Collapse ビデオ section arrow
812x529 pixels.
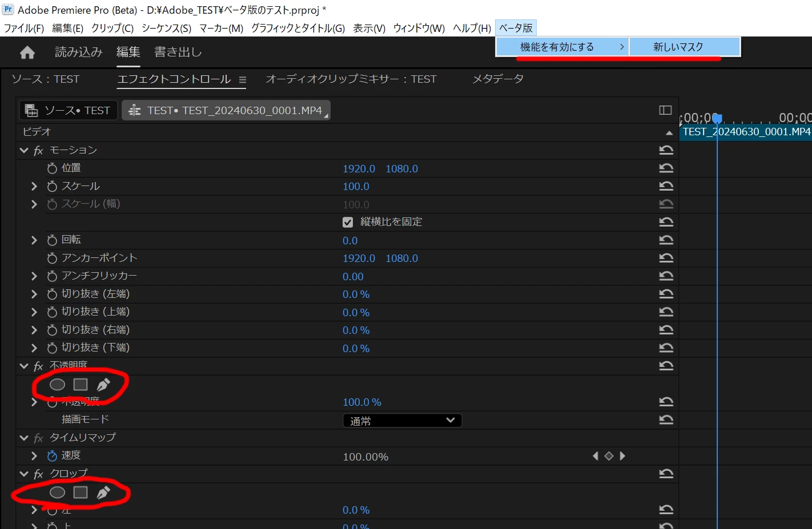(669, 132)
